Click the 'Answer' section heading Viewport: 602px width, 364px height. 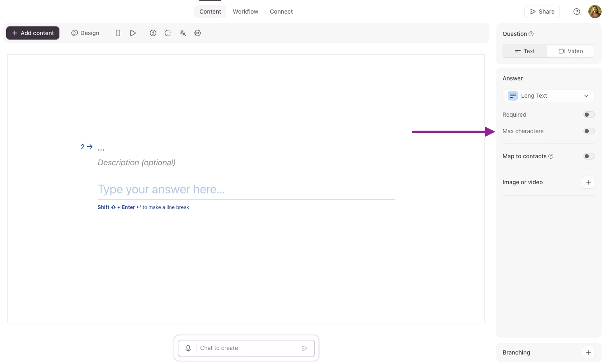pyautogui.click(x=512, y=78)
